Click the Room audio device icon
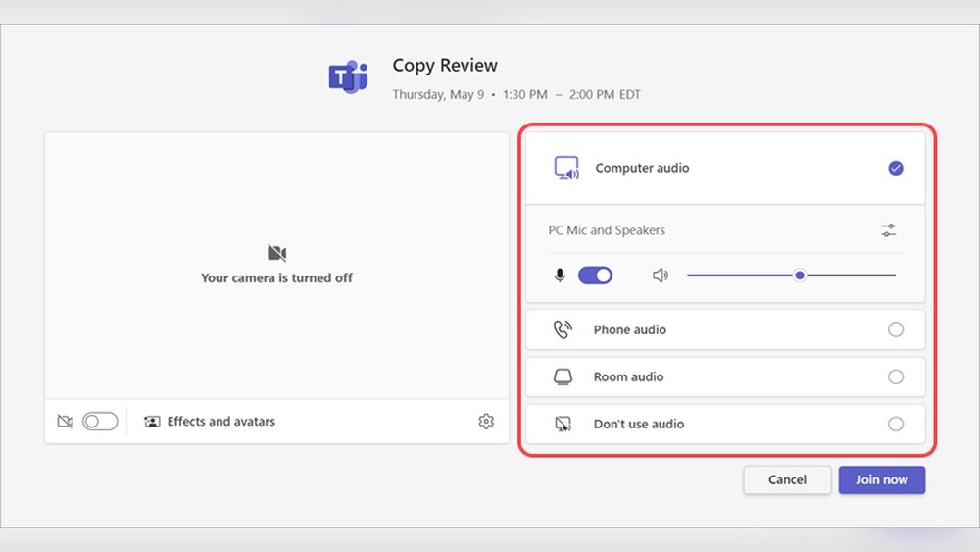The height and width of the screenshot is (552, 980). [x=563, y=376]
